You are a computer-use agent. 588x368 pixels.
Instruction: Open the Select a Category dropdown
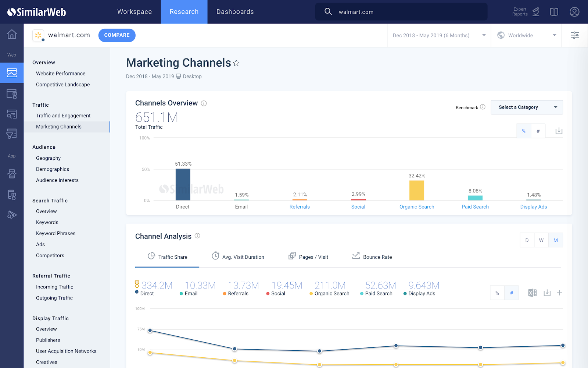pos(527,107)
